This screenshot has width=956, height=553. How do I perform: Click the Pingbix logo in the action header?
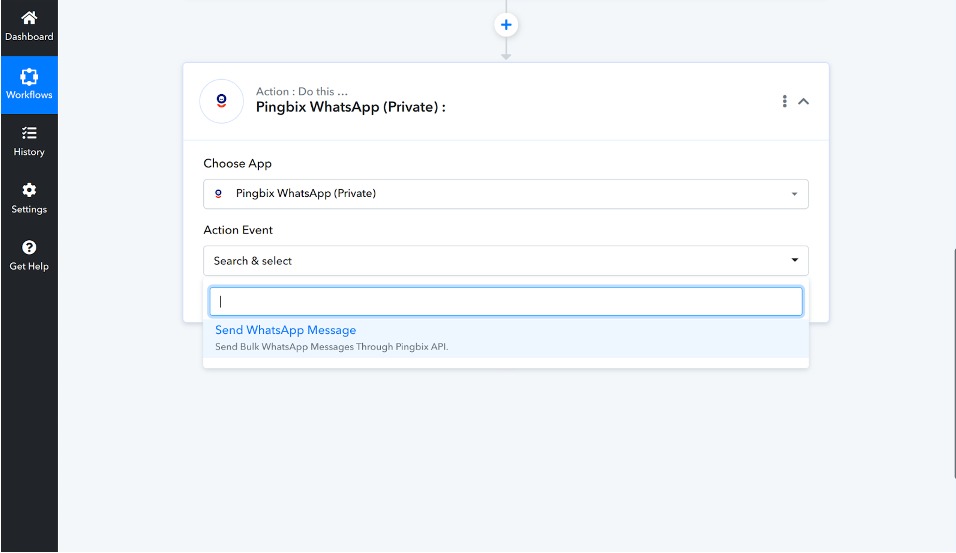(221, 101)
